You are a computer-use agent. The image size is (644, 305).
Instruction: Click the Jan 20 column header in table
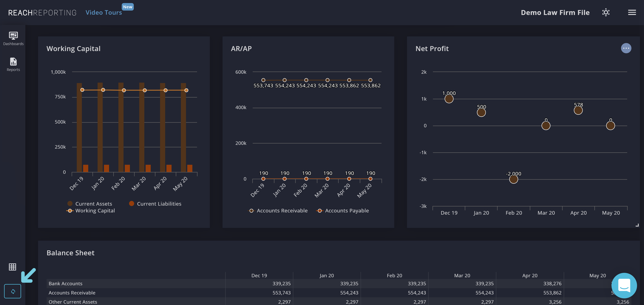tap(327, 276)
